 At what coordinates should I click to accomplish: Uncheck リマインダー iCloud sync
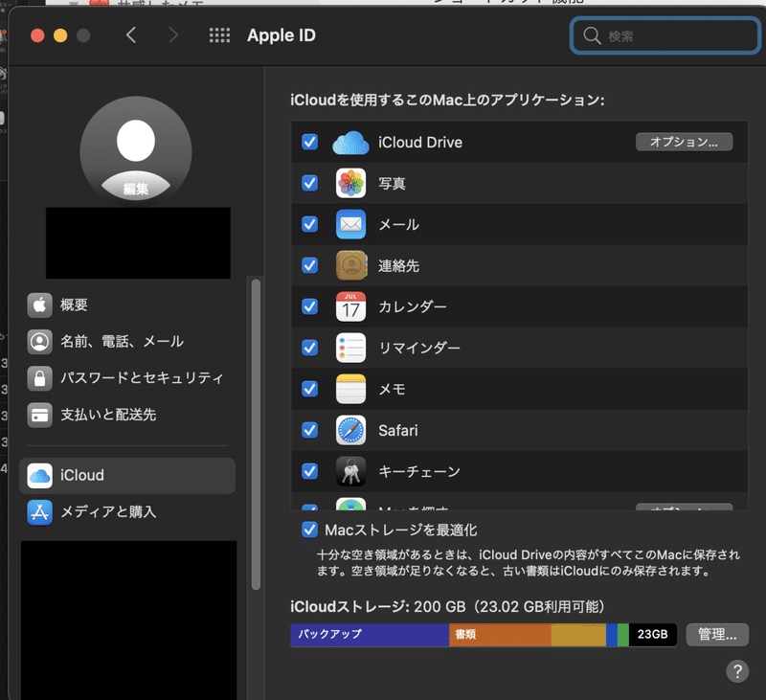[x=309, y=348]
